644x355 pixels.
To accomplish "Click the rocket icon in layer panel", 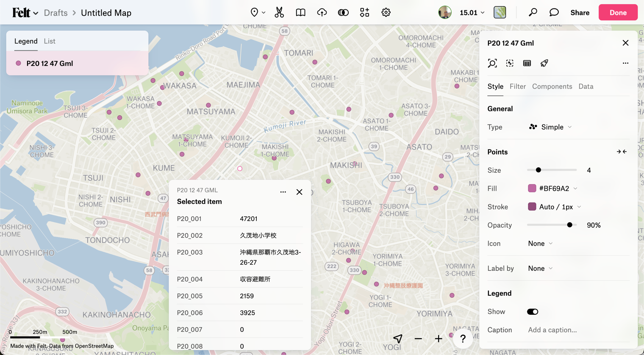I will (544, 63).
